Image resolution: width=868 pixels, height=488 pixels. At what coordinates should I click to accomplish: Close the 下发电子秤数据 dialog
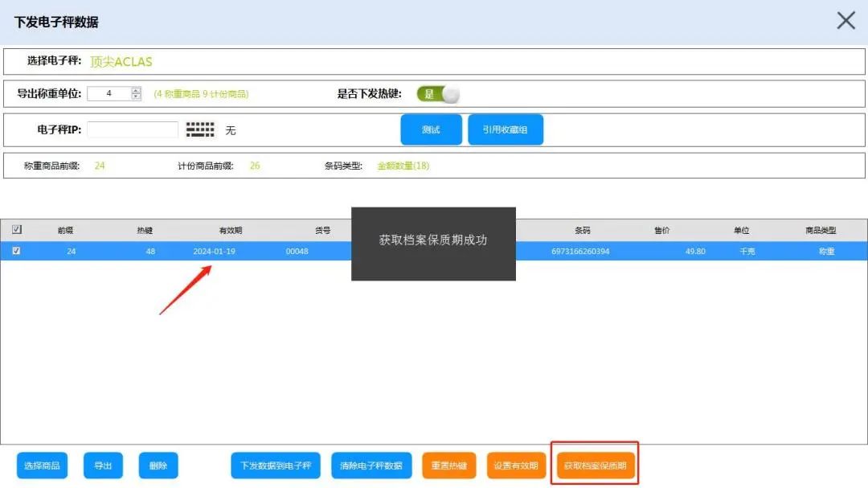(845, 21)
